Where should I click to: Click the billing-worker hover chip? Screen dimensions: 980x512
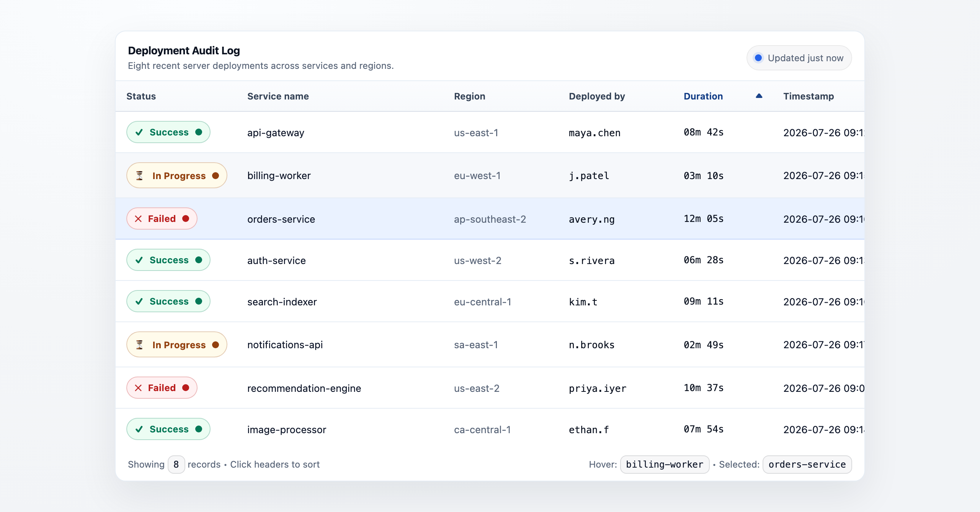point(665,465)
